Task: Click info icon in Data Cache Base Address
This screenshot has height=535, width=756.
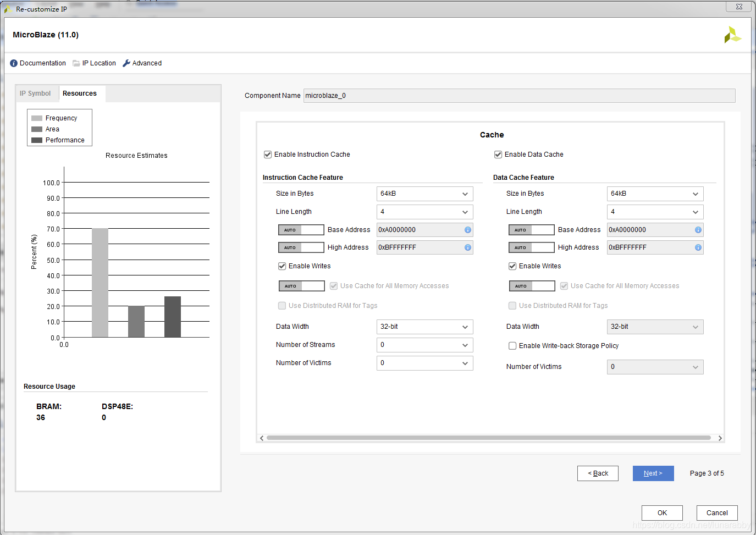Action: [x=698, y=230]
